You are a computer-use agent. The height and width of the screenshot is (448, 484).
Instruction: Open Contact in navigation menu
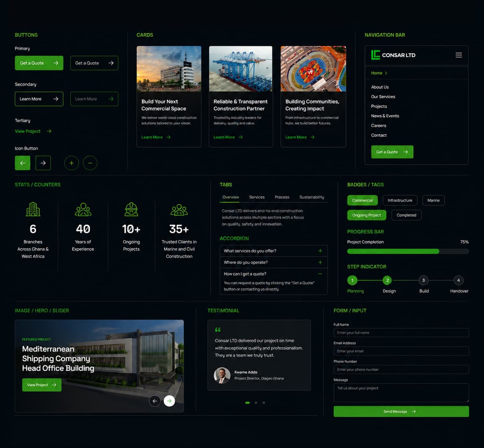379,135
